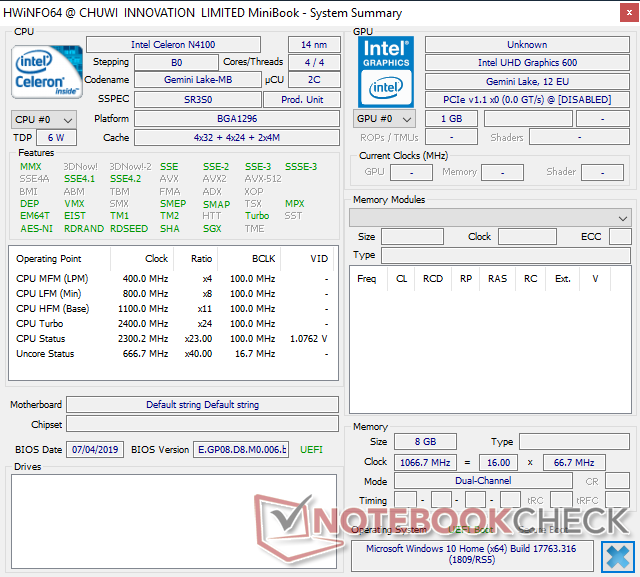This screenshot has height=577, width=640.
Task: Click the PCIe v1.1 x0 DISABLED field
Action: coord(527,100)
